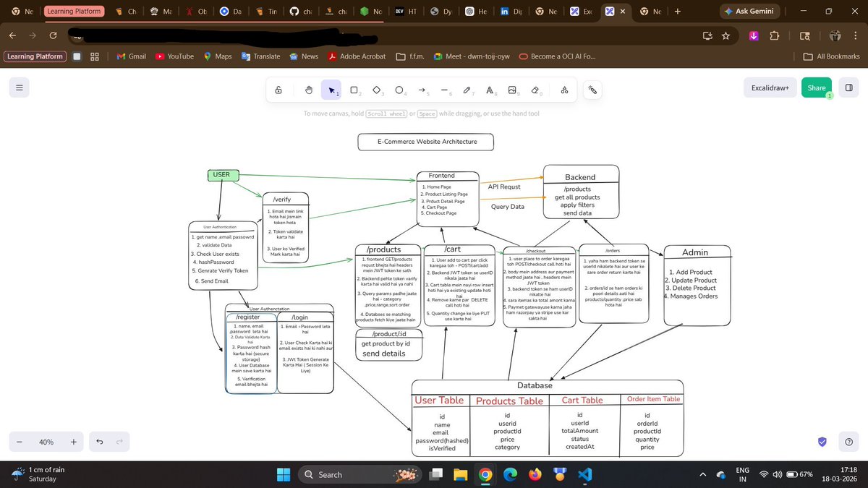Switch to the Ask Gemini button
This screenshot has width=868, height=488.
(749, 12)
